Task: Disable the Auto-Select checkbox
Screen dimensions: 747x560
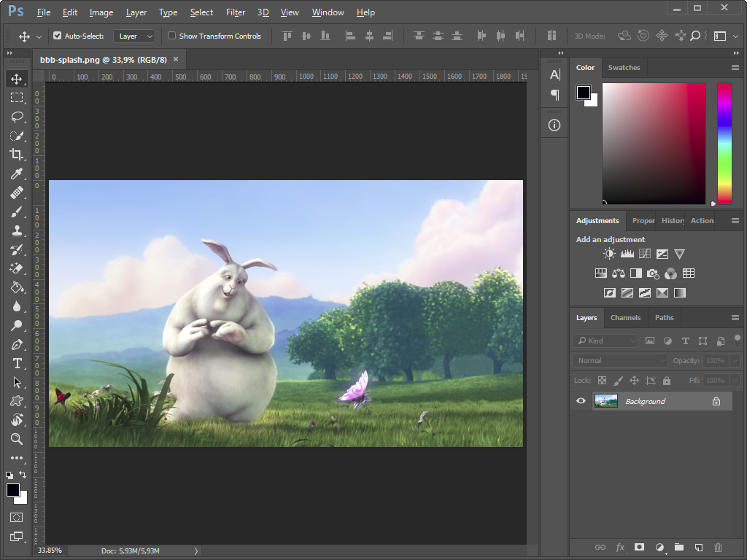Action: pyautogui.click(x=58, y=36)
